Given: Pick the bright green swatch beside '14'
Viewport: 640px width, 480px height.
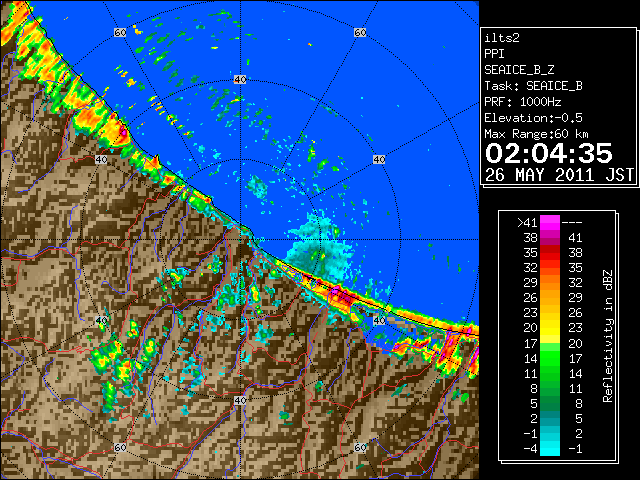Looking at the screenshot, I should [x=550, y=358].
